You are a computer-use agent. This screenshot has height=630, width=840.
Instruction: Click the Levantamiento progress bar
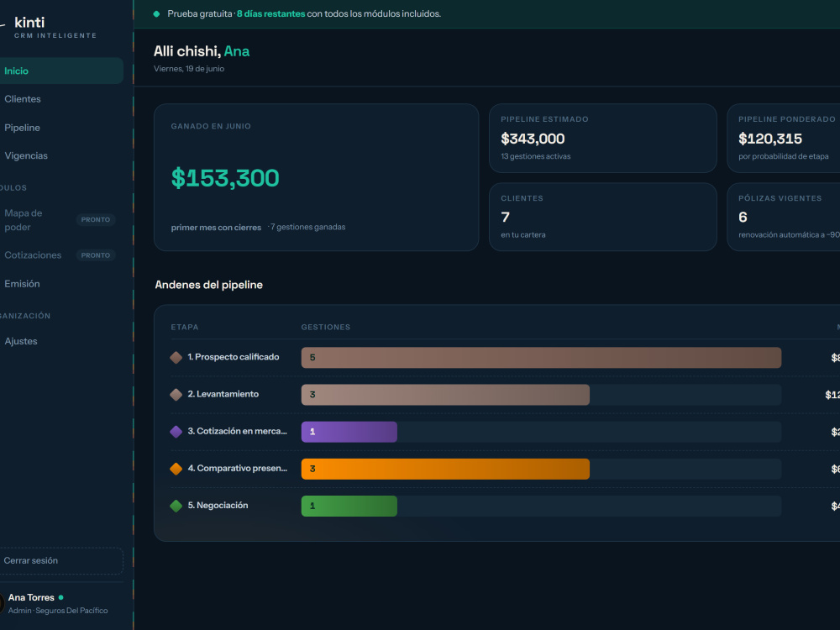point(445,395)
